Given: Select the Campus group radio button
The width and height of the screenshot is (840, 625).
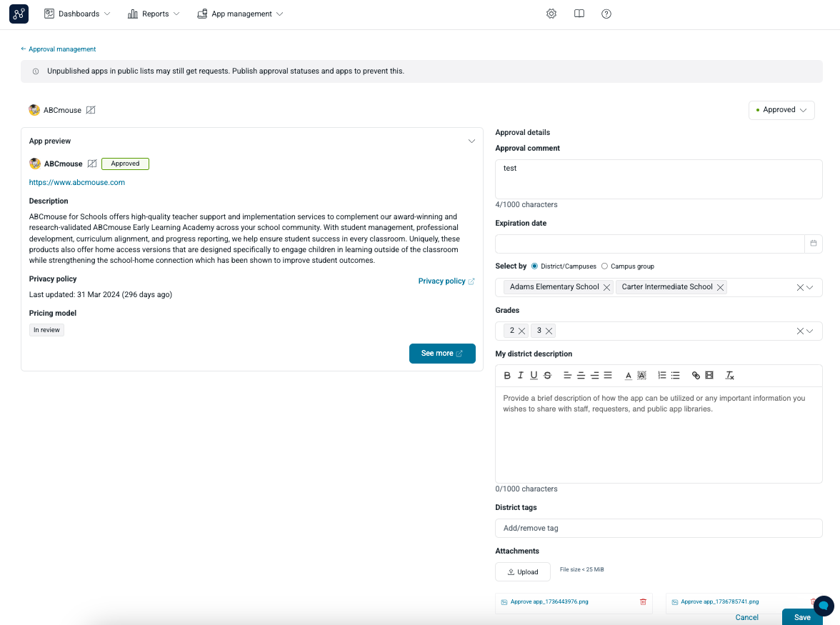Looking at the screenshot, I should pyautogui.click(x=604, y=266).
